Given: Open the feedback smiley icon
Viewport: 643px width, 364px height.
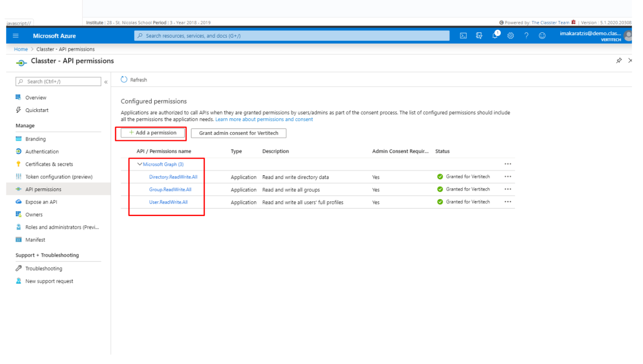Looking at the screenshot, I should 542,36.
